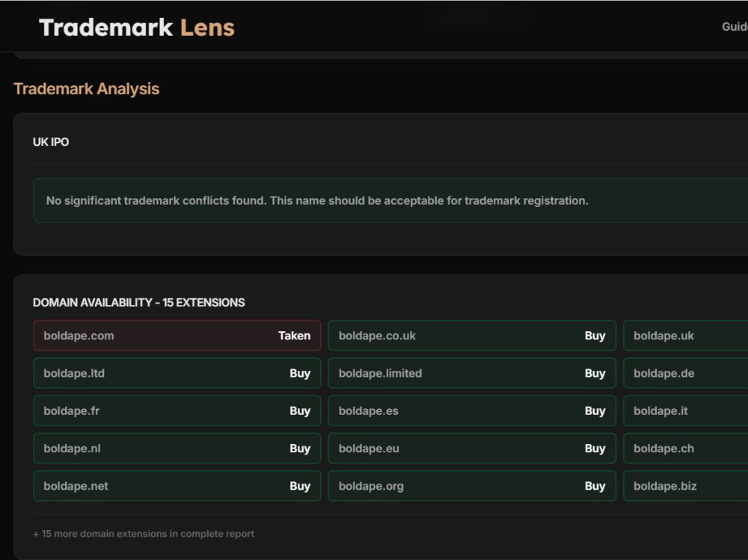This screenshot has height=560, width=748.
Task: Select the boldape.es domain name
Action: [x=368, y=411]
